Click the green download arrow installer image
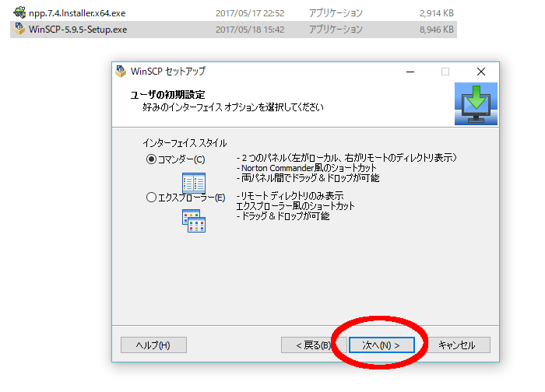This screenshot has width=545, height=392. click(474, 104)
